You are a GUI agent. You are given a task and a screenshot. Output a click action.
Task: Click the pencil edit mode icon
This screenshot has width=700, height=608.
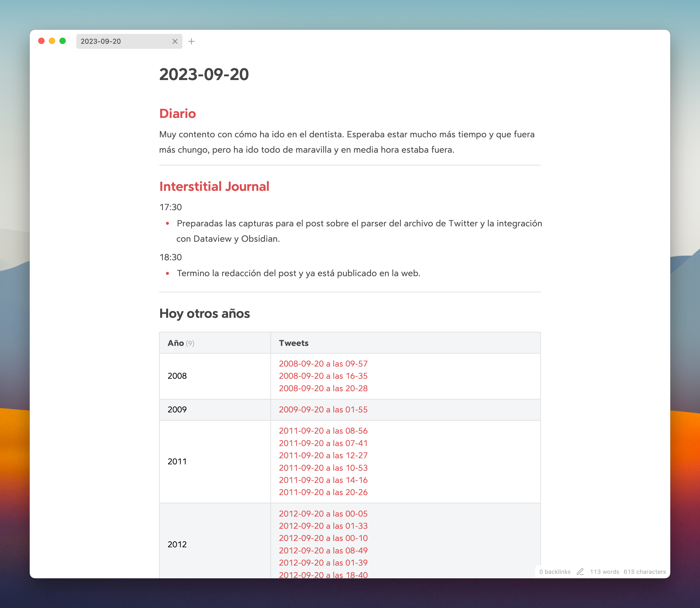[580, 572]
